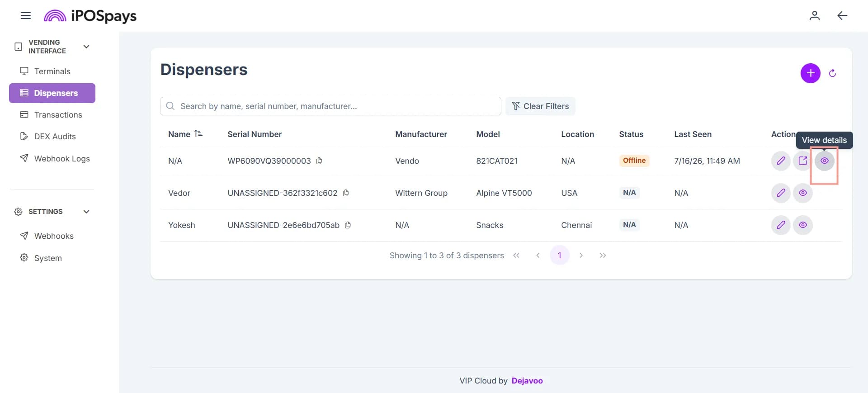Image resolution: width=868 pixels, height=393 pixels.
Task: View details of the Yokesh dispenser
Action: pos(802,225)
